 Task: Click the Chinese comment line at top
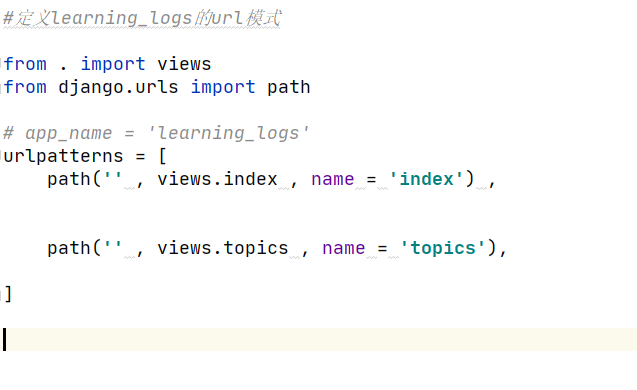point(141,18)
